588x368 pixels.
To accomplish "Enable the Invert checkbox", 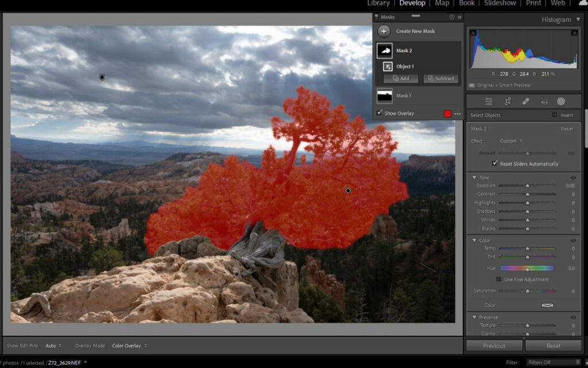I will [555, 115].
